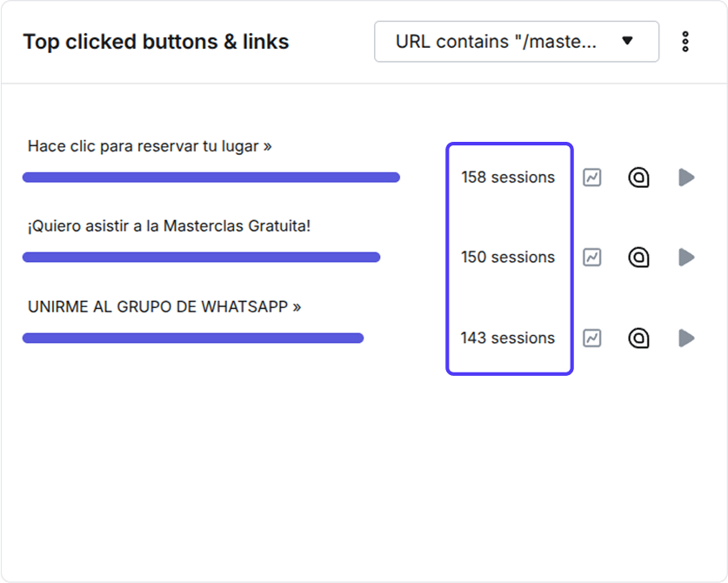This screenshot has height=583, width=728.
Task: View heatmap for UNIRME AL GRUPO row
Action: [x=638, y=338]
